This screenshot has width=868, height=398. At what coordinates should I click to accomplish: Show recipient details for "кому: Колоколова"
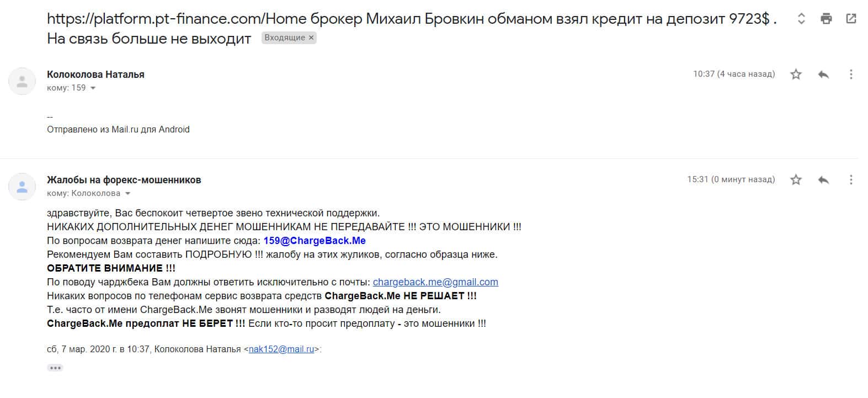pos(128,194)
